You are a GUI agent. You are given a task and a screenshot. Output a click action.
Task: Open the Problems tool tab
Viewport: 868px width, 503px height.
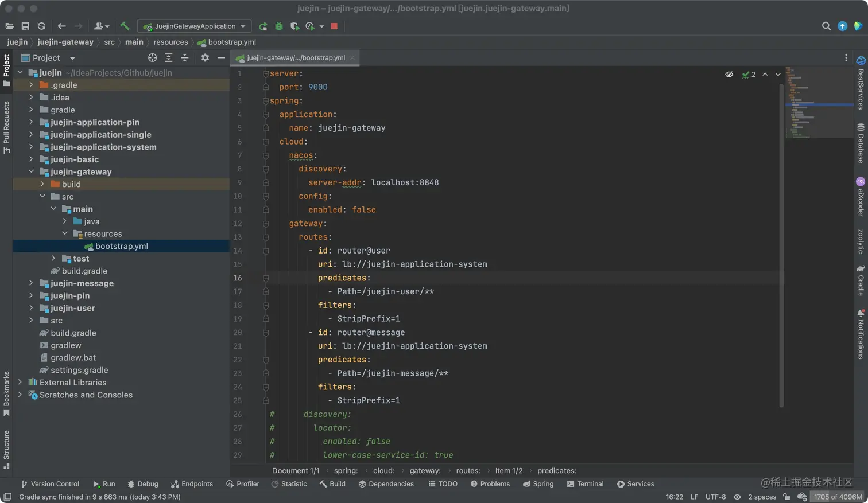click(x=490, y=484)
